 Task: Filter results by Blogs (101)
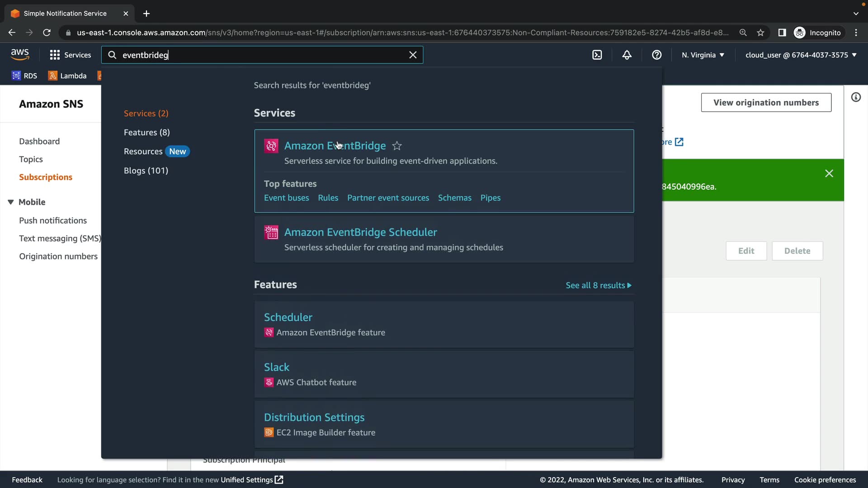146,170
